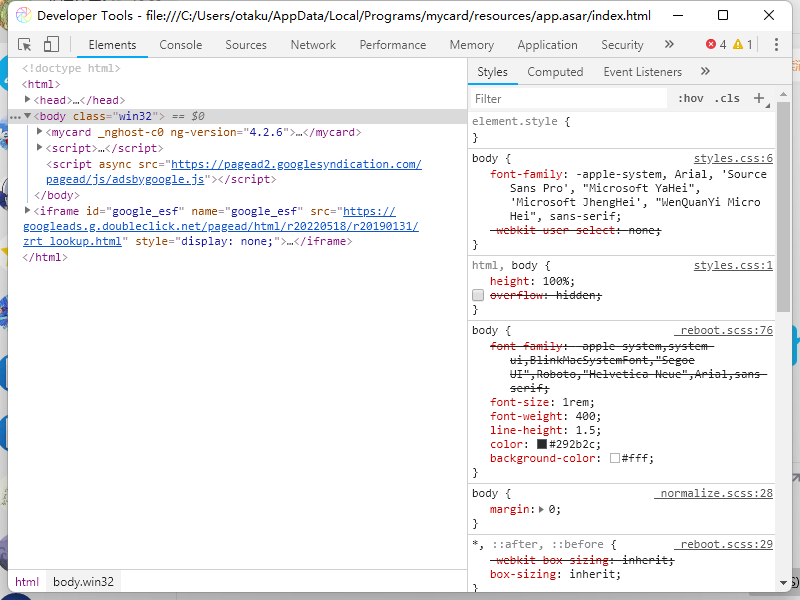Expand the inline script node
The height and width of the screenshot is (600, 800).
point(39,148)
